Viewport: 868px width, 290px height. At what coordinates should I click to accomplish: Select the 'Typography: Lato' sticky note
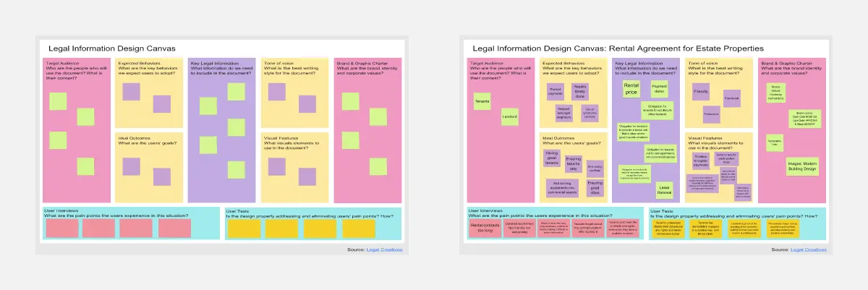pos(774,142)
